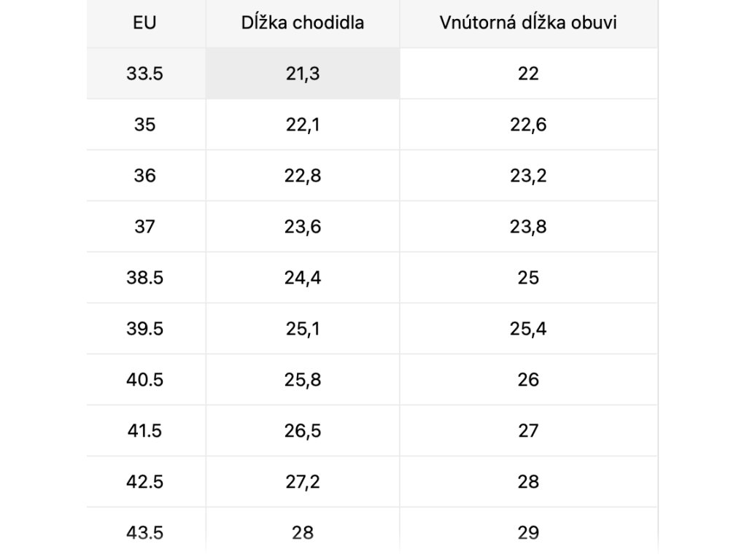Pick EU size 40.5 in the table

pos(144,380)
